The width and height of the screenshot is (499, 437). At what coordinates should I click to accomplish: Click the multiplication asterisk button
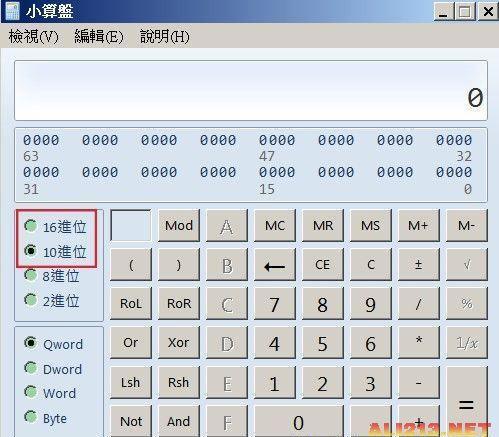click(x=419, y=343)
